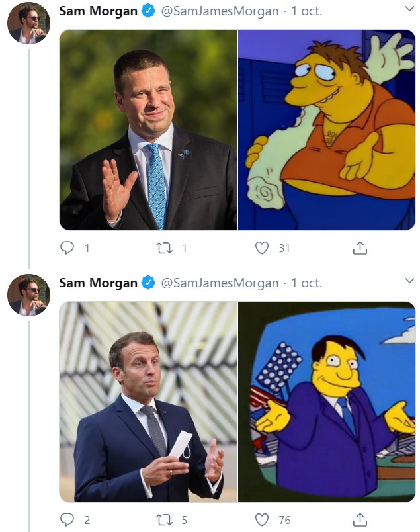Like the second tweet with 76 likes
Screen dimensions: 420x532
pyautogui.click(x=263, y=519)
